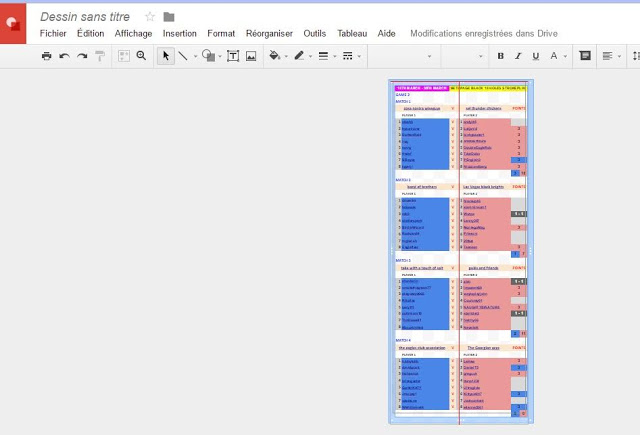Image resolution: width=640 pixels, height=435 pixels.
Task: Open the Réorganiser menu
Action: pyautogui.click(x=269, y=33)
